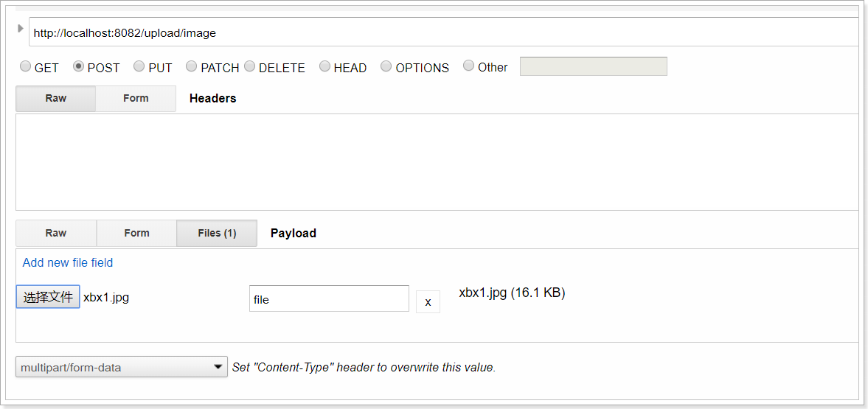
Task: Switch to the Headers Raw tab
Action: 56,99
